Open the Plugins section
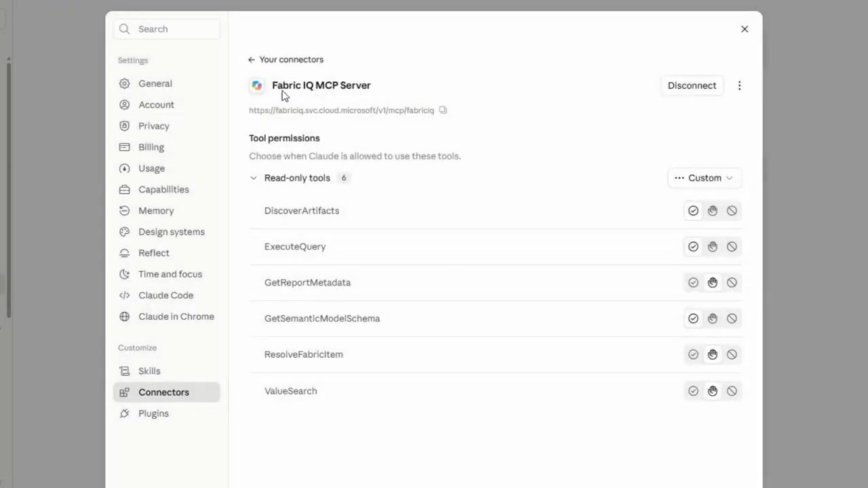The height and width of the screenshot is (488, 868). [x=166, y=413]
